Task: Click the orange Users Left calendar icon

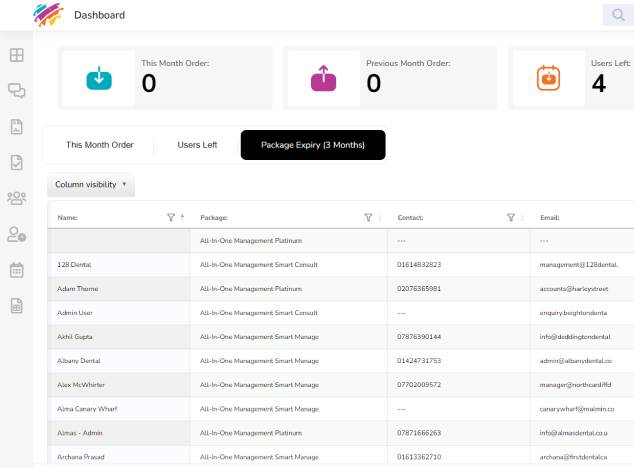Action: point(548,78)
